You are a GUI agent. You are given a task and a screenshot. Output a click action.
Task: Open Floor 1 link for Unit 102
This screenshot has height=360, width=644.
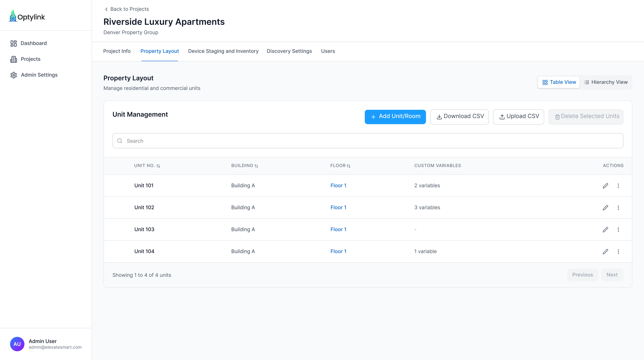(x=338, y=207)
